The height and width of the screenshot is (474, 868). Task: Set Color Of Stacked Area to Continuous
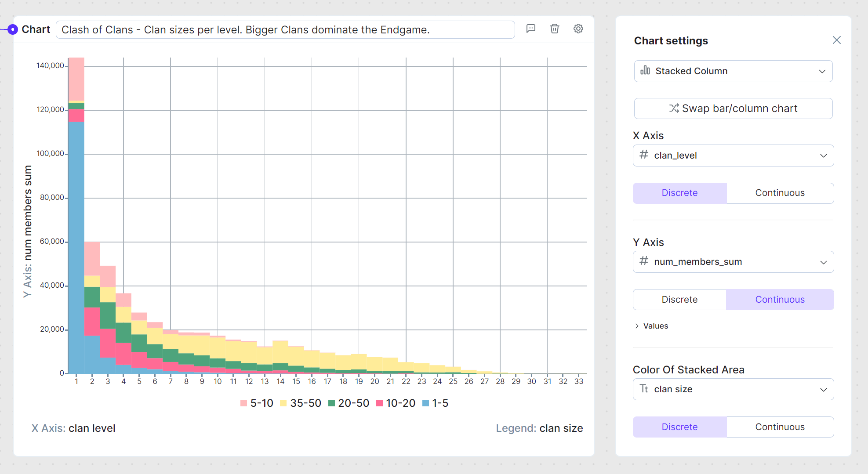click(780, 427)
